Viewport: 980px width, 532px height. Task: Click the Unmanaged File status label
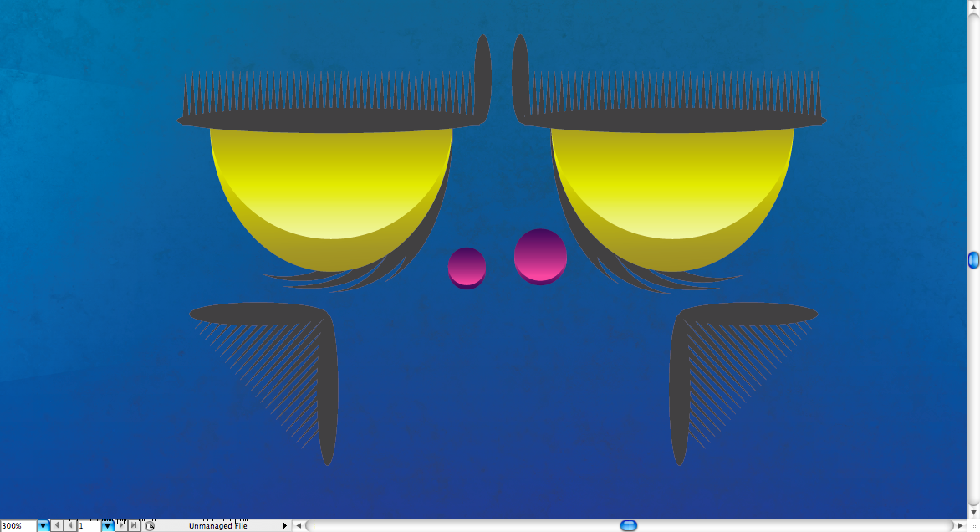tap(217, 526)
